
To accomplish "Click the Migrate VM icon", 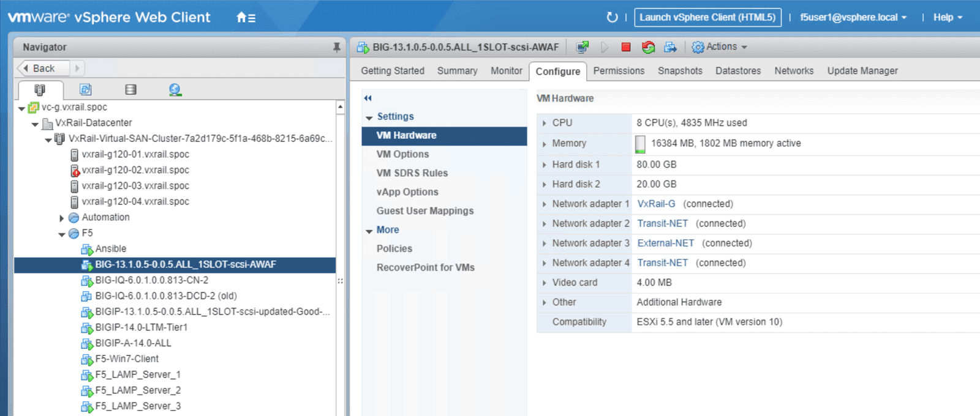I will click(671, 47).
